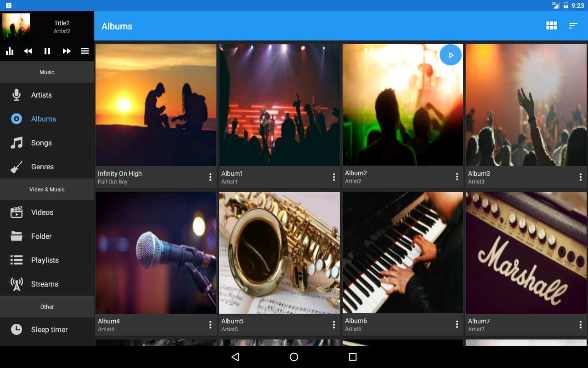
Task: Switch to grid view layout
Action: [551, 26]
